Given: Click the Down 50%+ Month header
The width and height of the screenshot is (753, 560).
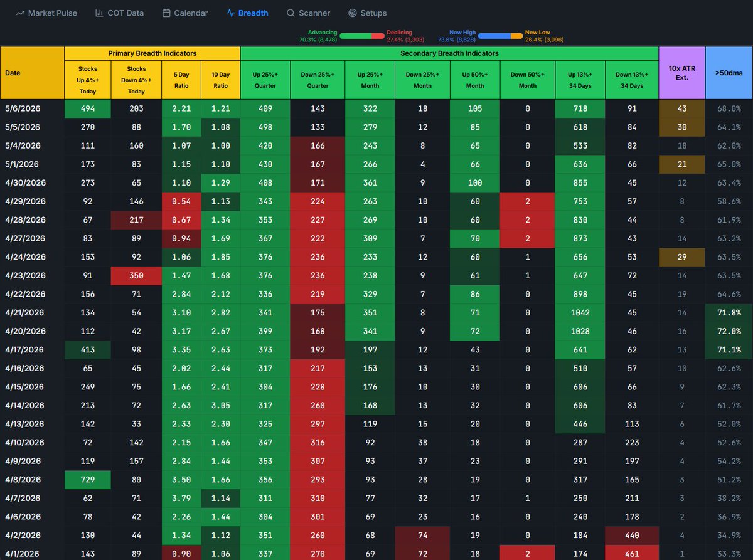Looking at the screenshot, I should (528, 80).
